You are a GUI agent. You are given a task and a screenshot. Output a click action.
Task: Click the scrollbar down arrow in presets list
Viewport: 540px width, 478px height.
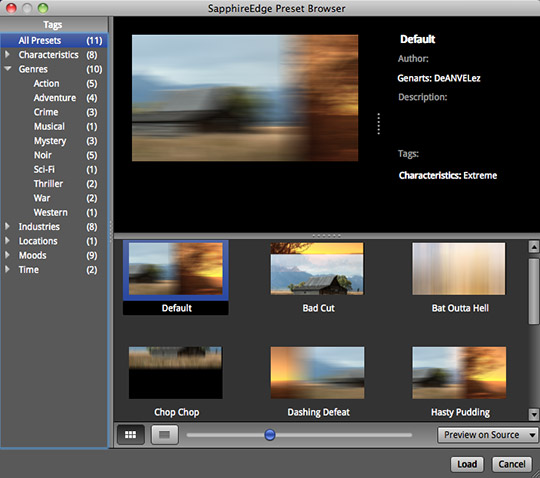[534, 414]
